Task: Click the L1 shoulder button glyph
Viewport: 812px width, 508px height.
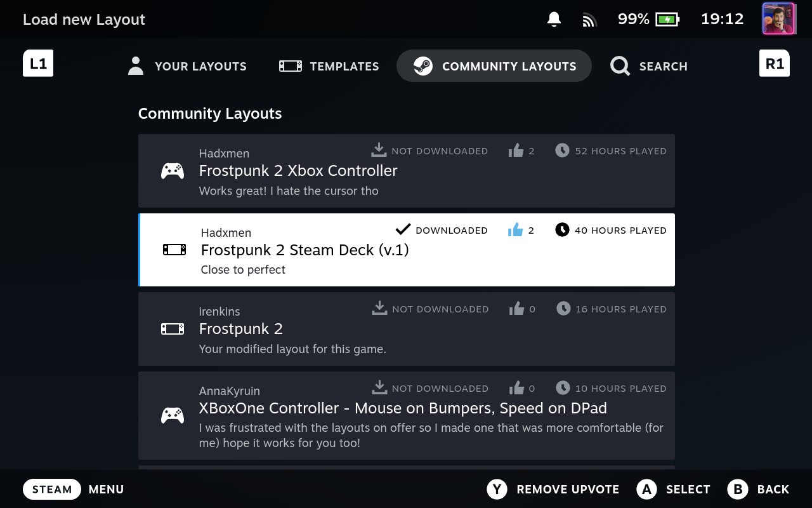Action: (38, 63)
